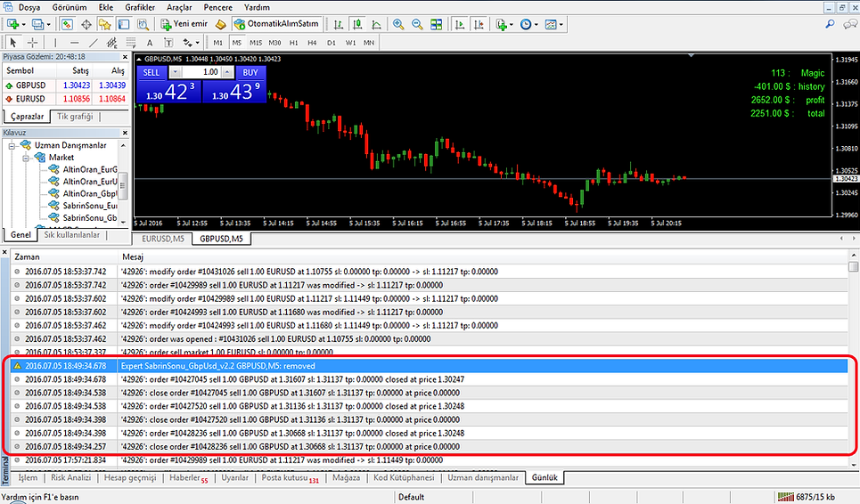This screenshot has height=504, width=860.
Task: Select the AltinOran_Gbp expert advisor item
Action: 90,193
